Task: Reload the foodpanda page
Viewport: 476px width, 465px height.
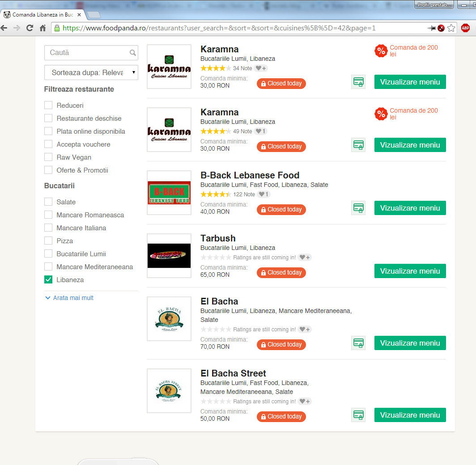Action: (x=30, y=28)
